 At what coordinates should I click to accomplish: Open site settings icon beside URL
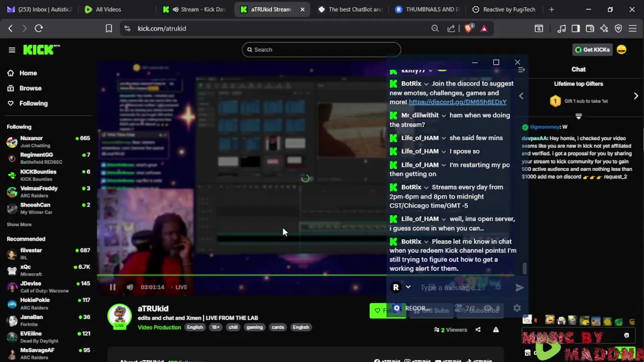127,29
